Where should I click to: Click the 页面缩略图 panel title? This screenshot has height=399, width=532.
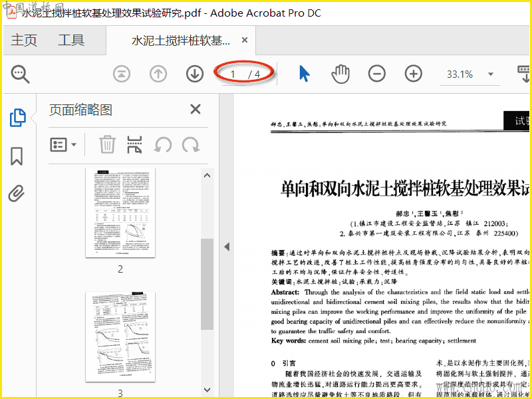pos(80,110)
